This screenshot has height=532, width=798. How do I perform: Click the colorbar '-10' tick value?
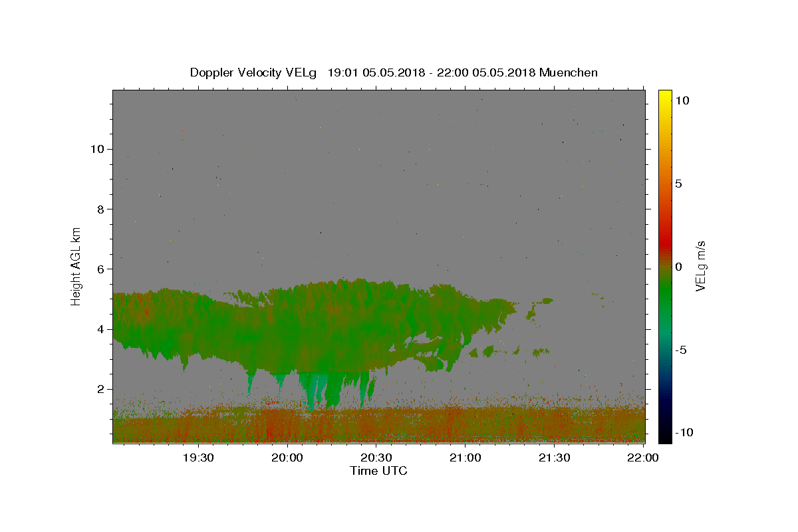click(684, 433)
